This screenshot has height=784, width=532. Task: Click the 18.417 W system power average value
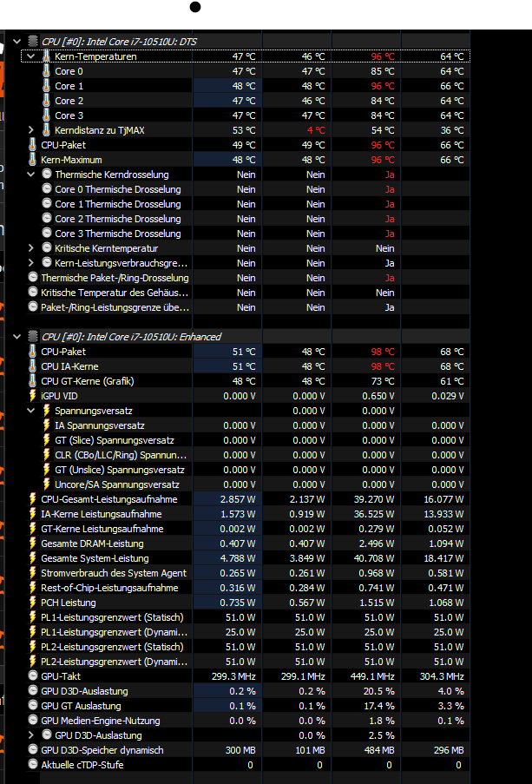click(443, 558)
